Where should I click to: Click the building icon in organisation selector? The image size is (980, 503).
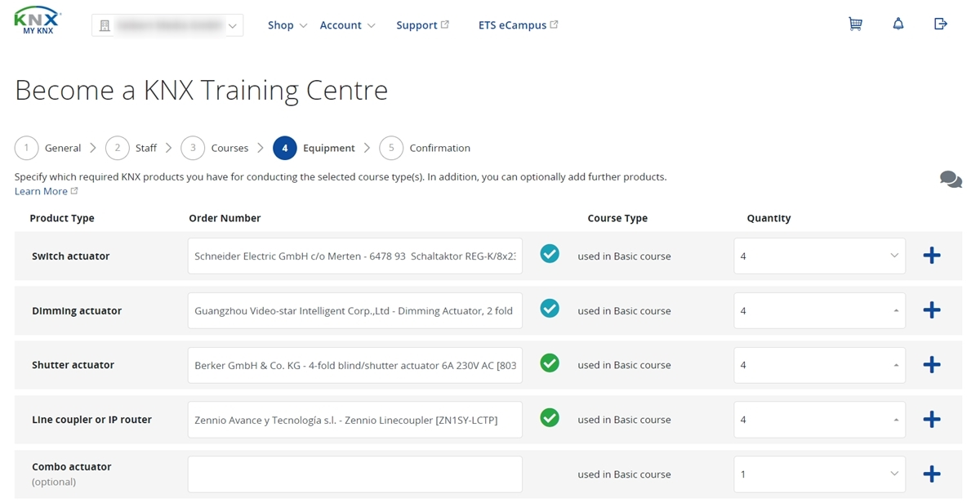[x=105, y=25]
